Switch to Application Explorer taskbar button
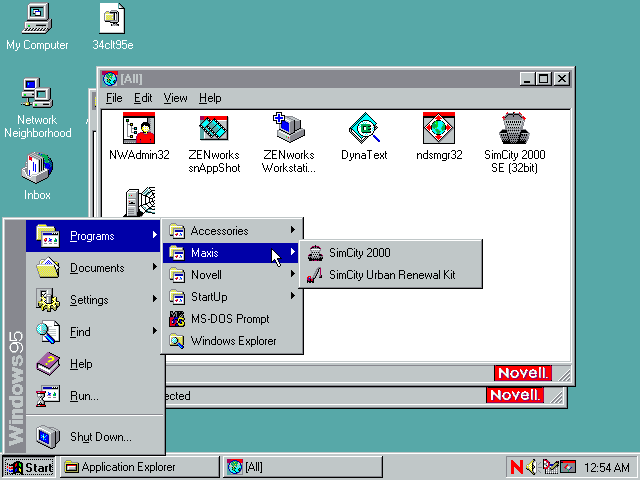640x480 pixels. pyautogui.click(x=140, y=467)
